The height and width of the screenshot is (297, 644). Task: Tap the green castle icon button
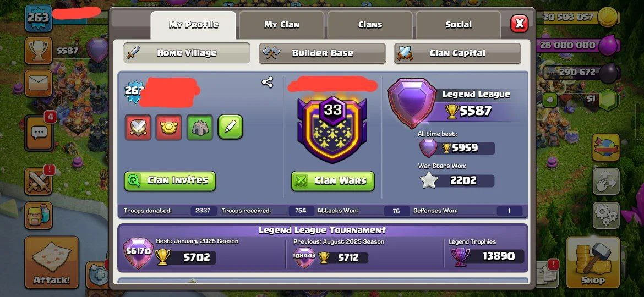point(200,127)
